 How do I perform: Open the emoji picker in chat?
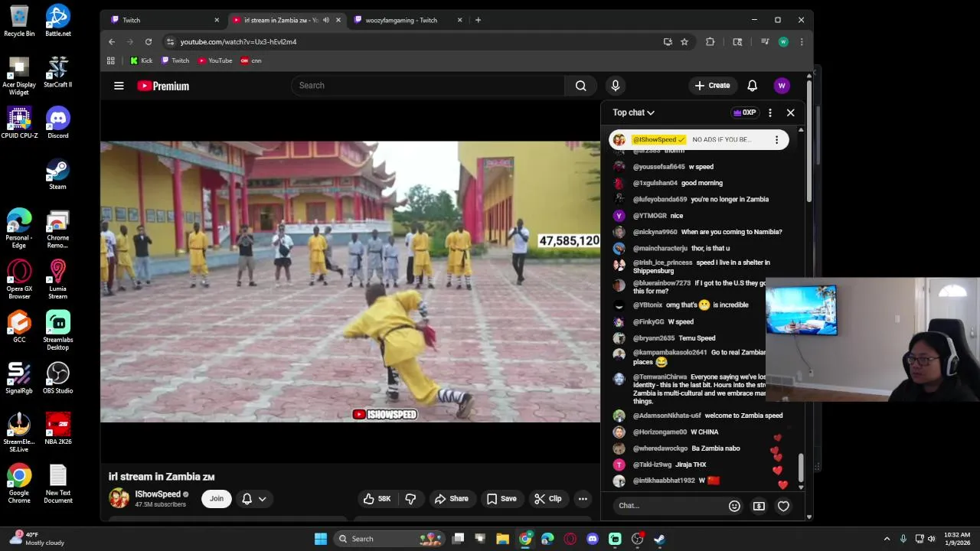click(734, 506)
